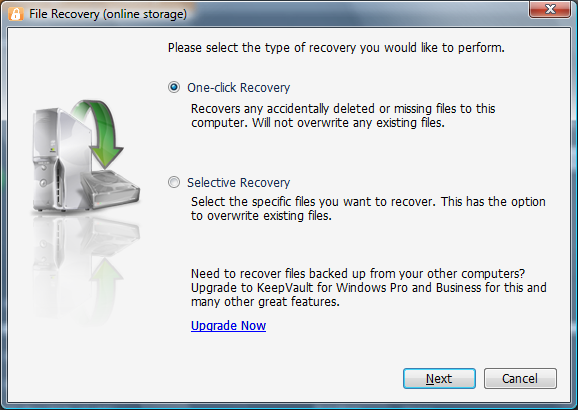Click the File Recovery (online storage) title
This screenshot has width=578, height=411.
[x=108, y=14]
